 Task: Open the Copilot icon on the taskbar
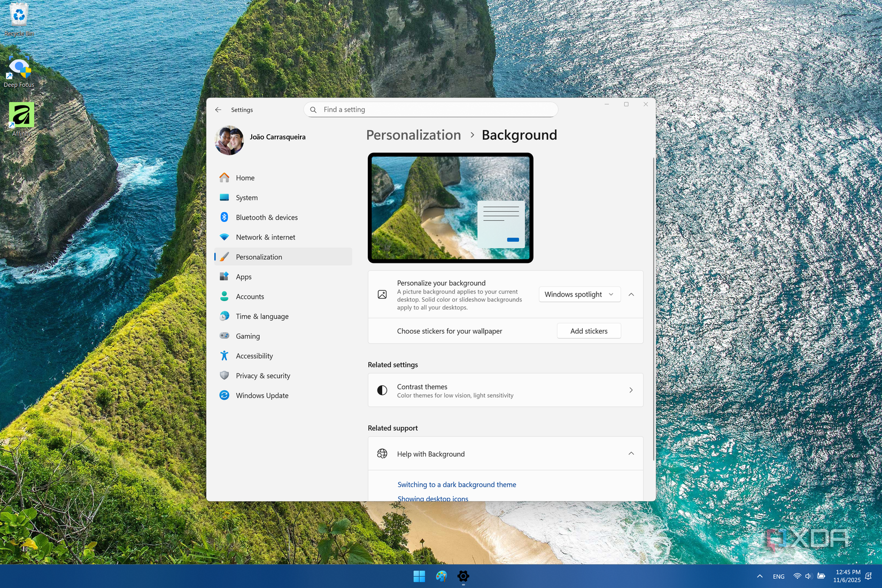[x=441, y=576]
